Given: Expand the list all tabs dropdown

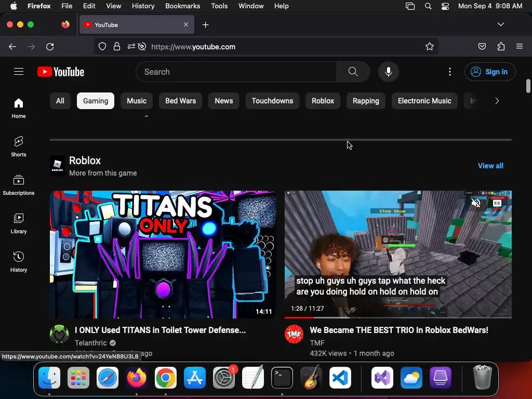Looking at the screenshot, I should point(501,24).
